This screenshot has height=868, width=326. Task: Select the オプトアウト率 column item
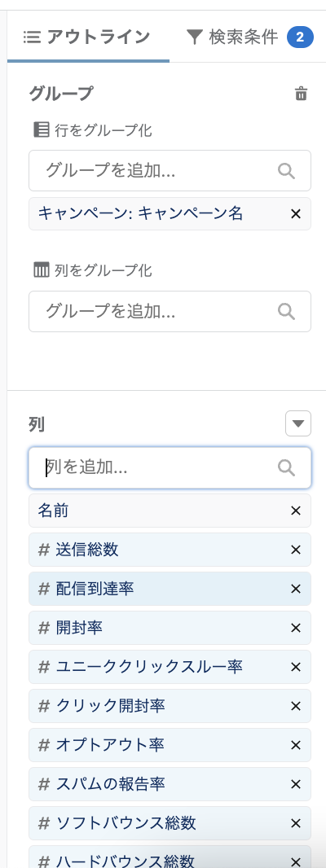pos(170,745)
